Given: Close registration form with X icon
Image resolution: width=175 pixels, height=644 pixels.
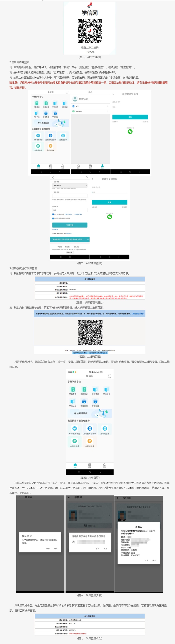Looking at the screenshot, I should coord(87,177).
